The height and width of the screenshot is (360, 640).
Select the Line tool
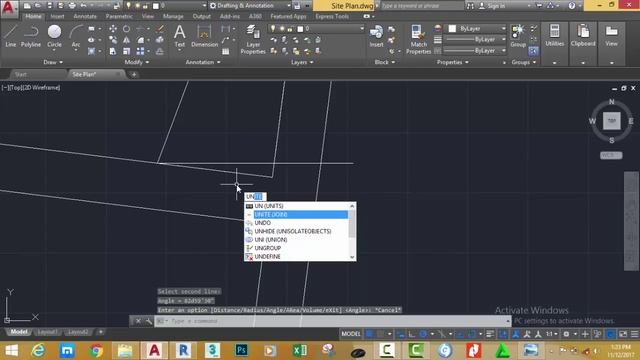(x=11, y=36)
